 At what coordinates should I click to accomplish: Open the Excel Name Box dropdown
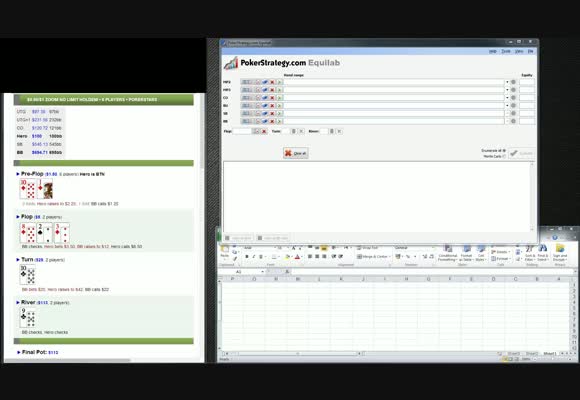pyautogui.click(x=262, y=272)
